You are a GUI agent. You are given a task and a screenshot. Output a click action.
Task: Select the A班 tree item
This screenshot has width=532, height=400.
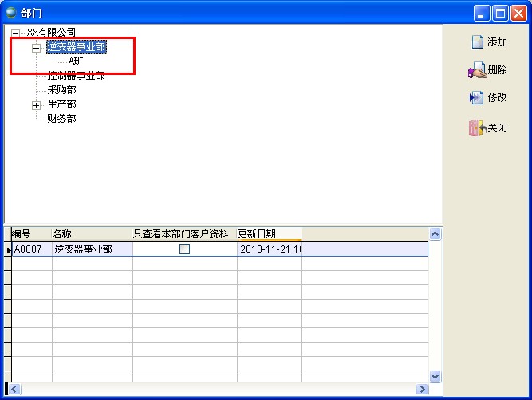tap(76, 61)
